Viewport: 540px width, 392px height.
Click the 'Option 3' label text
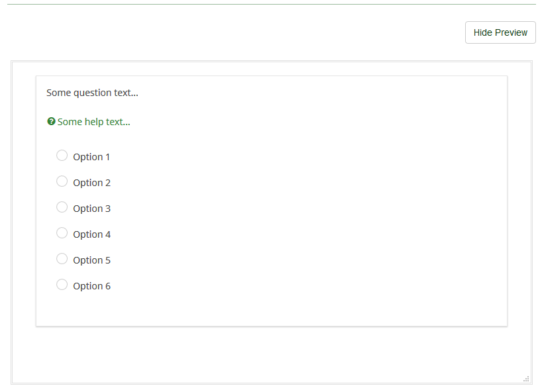point(91,209)
